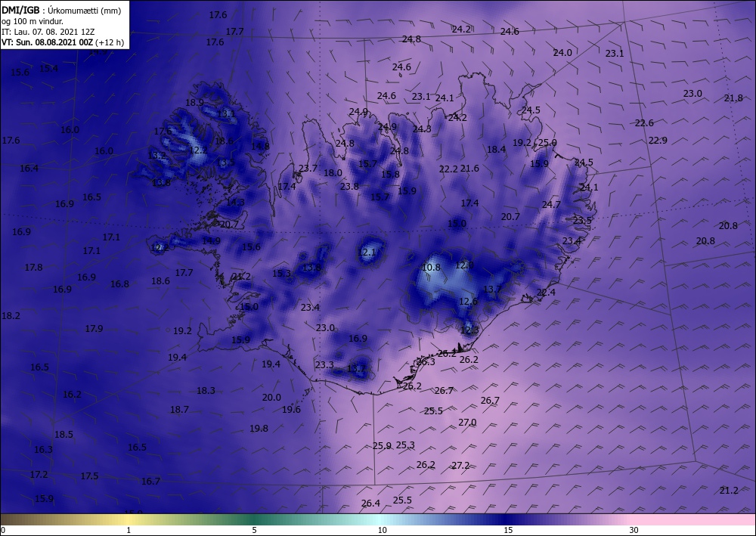Click the 19.6 value on the map
The image size is (756, 536).
[x=291, y=409]
